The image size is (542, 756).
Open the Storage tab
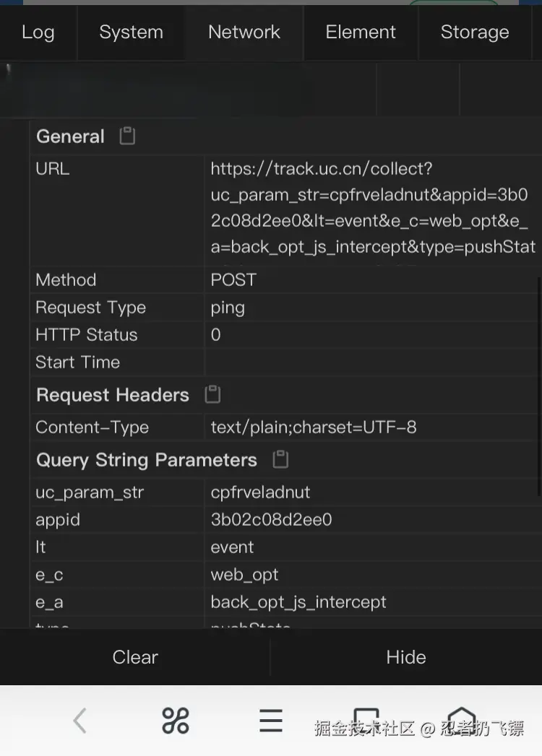point(475,32)
